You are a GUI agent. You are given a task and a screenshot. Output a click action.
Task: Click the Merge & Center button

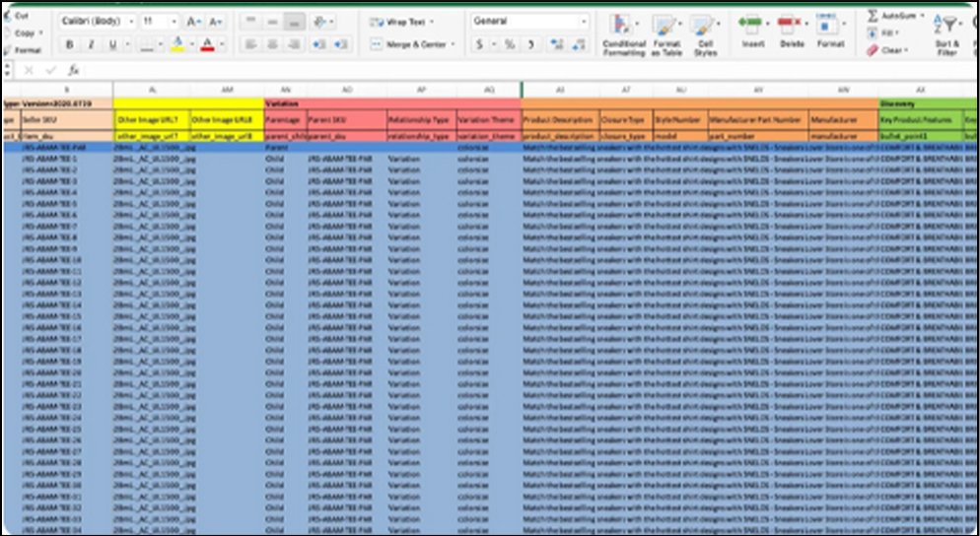[x=412, y=44]
